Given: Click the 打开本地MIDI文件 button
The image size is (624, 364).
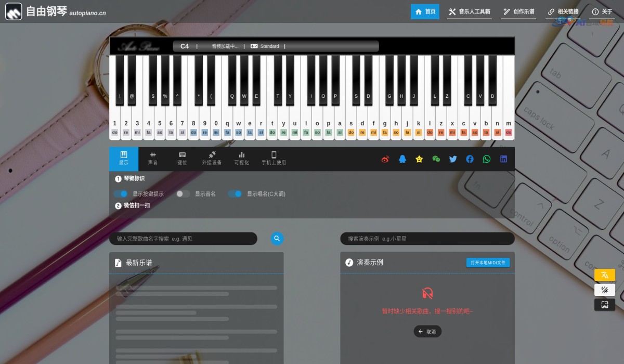Looking at the screenshot, I should coord(488,263).
